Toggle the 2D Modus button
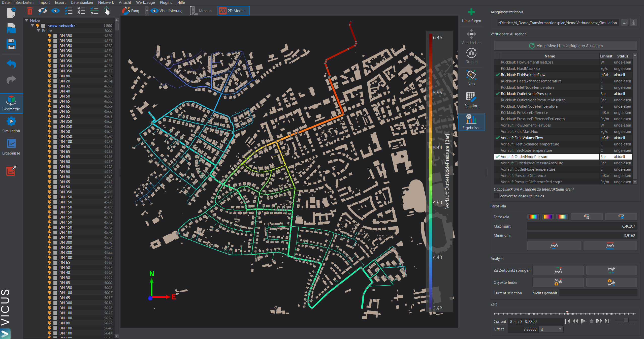Image resolution: width=644 pixels, height=339 pixels. 233,11
